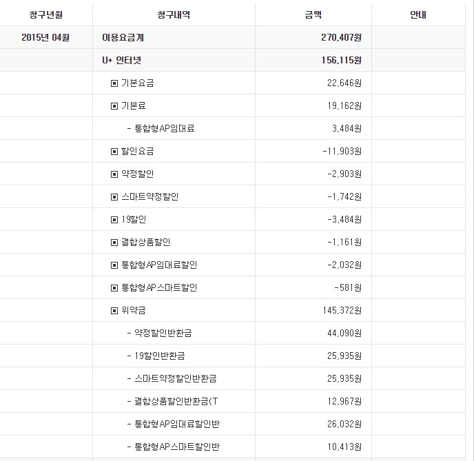Click the square icon beside 통합형AP임대료할인
The image size is (476, 461).
pyautogui.click(x=114, y=265)
